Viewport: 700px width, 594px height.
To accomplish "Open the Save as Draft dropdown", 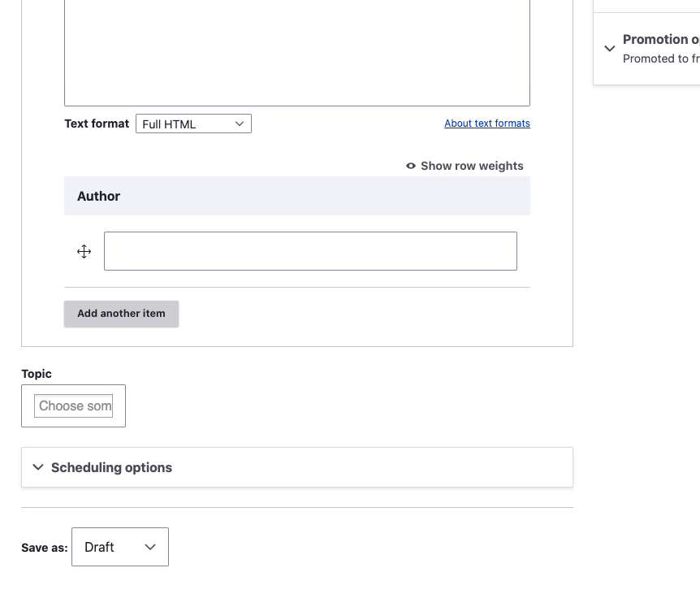I will coord(119,547).
